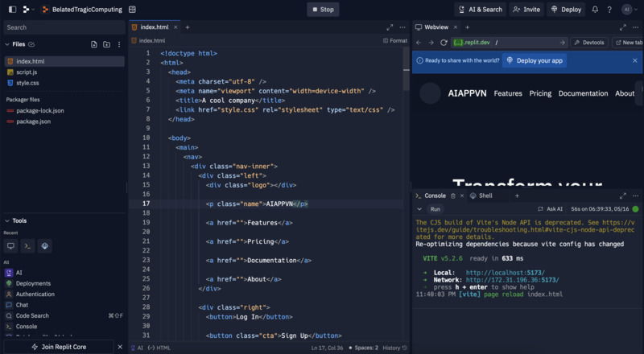
Task: Open package.json file
Action: [x=34, y=121]
